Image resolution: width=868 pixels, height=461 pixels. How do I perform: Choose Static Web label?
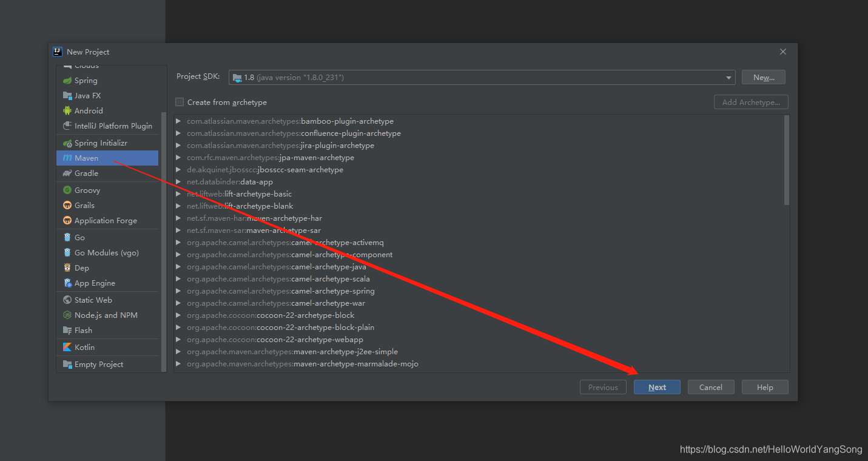pyautogui.click(x=93, y=300)
